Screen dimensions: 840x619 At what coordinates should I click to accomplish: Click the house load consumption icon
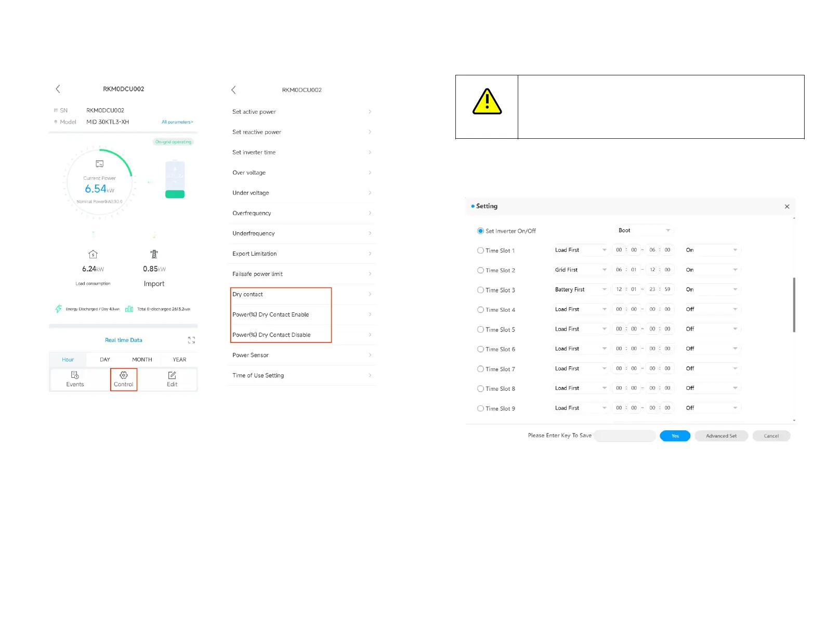[93, 254]
